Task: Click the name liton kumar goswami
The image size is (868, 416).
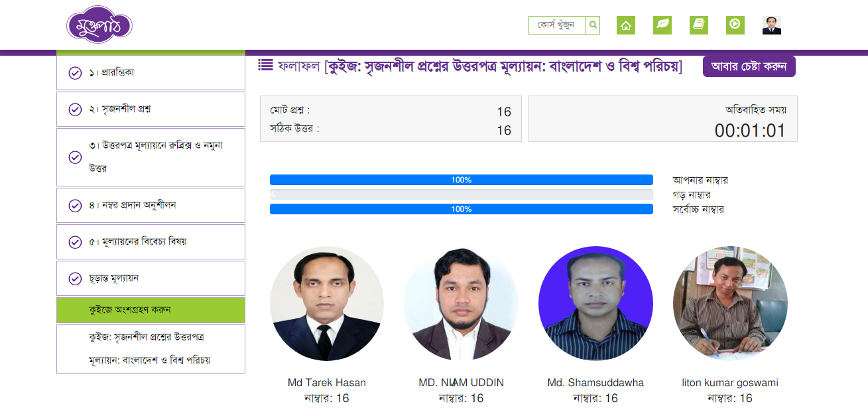Action: (x=730, y=383)
